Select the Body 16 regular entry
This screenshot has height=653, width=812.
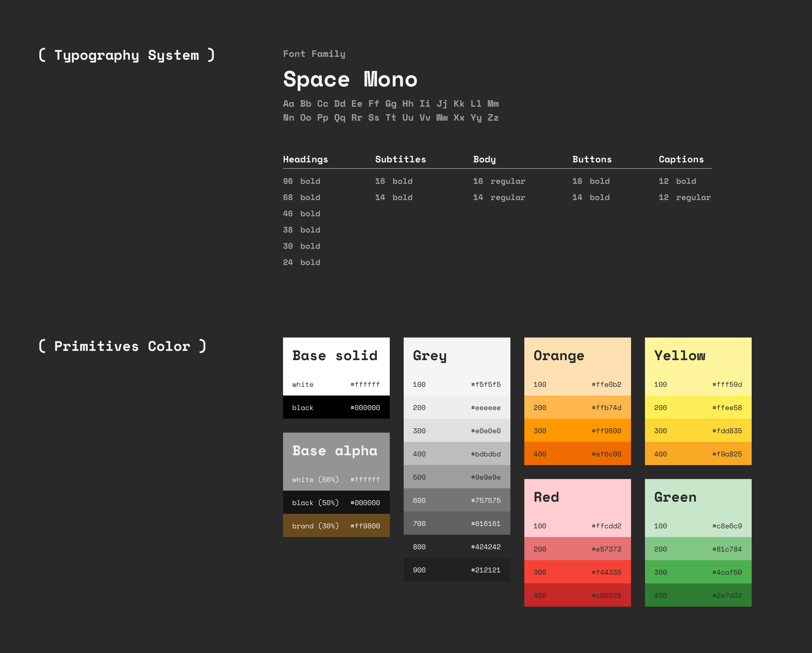tap(499, 181)
